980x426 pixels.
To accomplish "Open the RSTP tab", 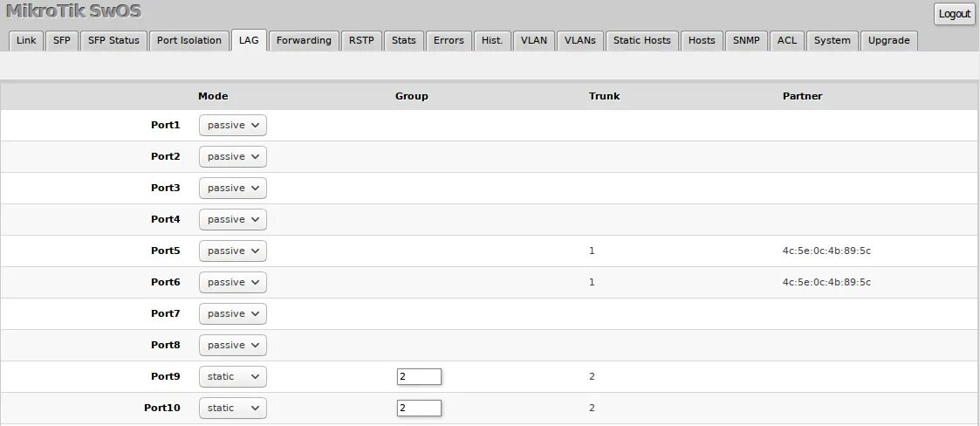I will [361, 41].
